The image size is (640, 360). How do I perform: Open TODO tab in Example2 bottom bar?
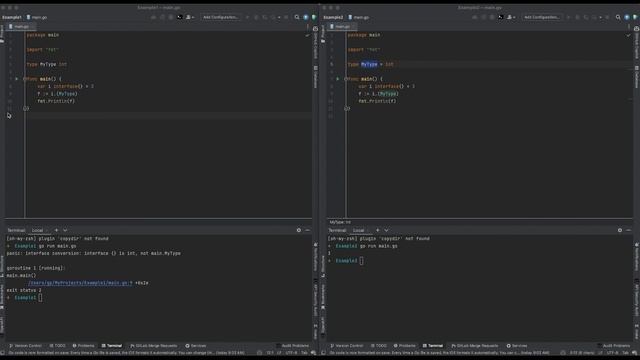(x=379, y=346)
